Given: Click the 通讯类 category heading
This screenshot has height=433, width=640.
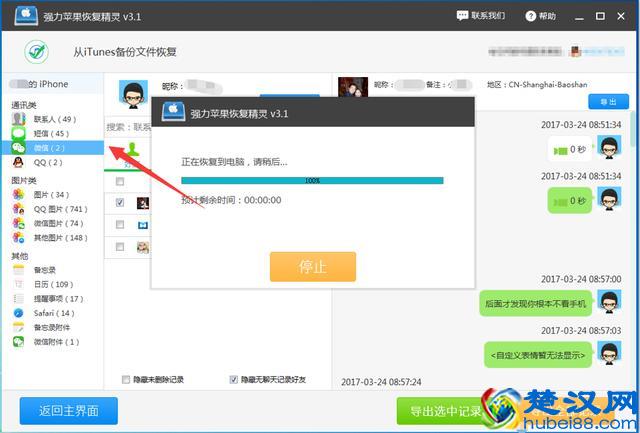Looking at the screenshot, I should coord(23,105).
